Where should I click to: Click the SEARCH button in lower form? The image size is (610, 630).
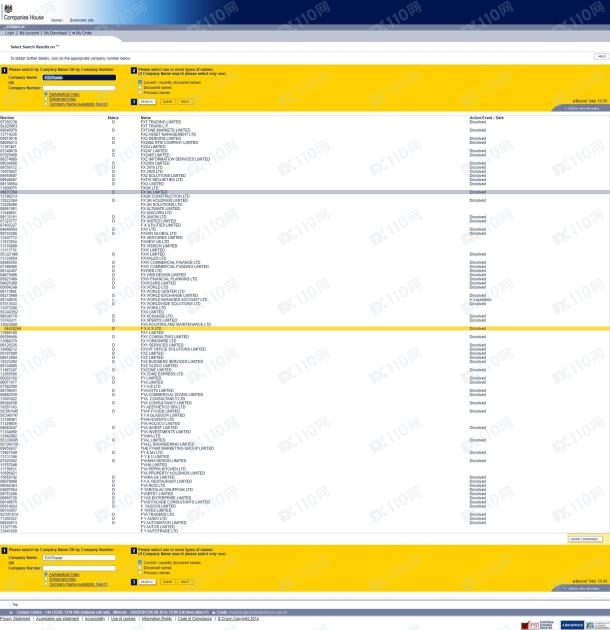147,582
